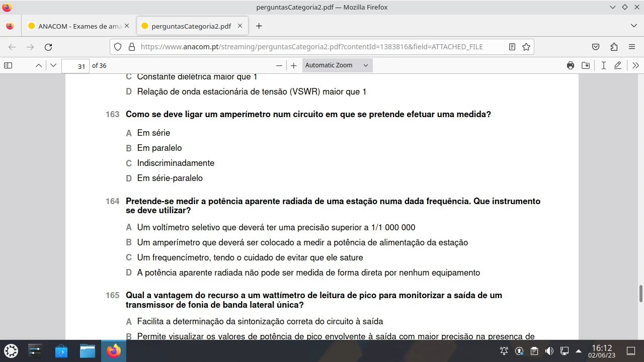Click answer starting 'Um voltímetro seletivo'
Image resolution: width=644 pixels, height=362 pixels.
[x=276, y=228]
